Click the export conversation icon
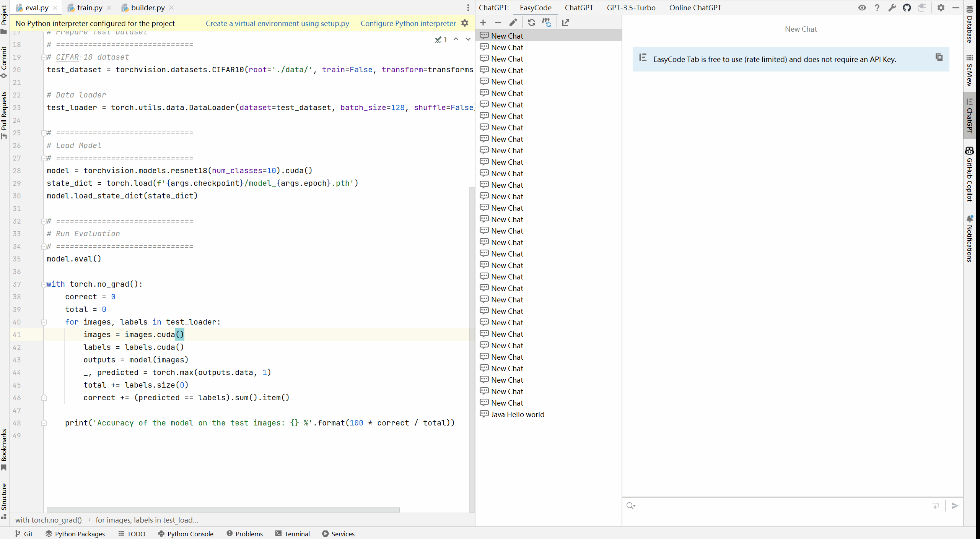The height and width of the screenshot is (539, 980). 565,23
